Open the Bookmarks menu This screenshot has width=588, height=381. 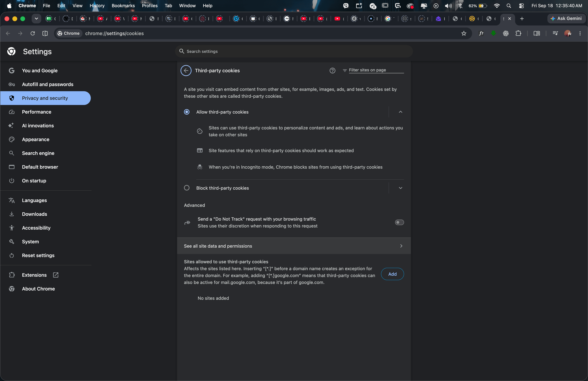coord(123,6)
